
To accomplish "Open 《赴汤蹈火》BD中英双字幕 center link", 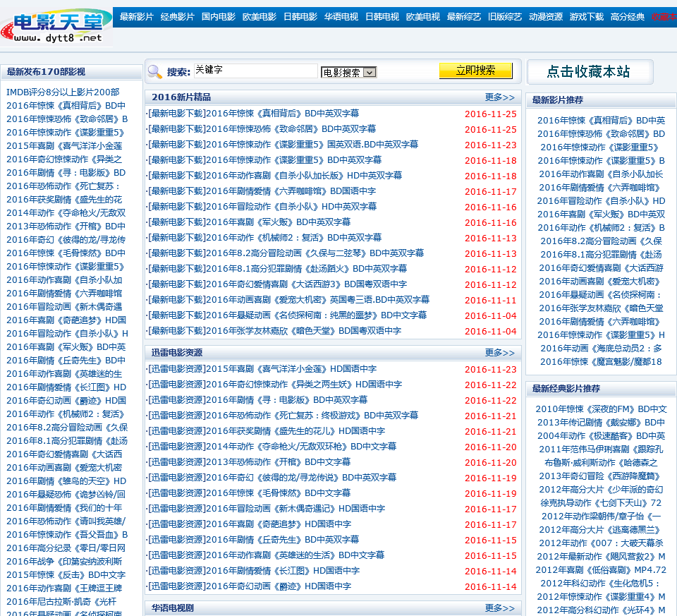I will point(306,269).
